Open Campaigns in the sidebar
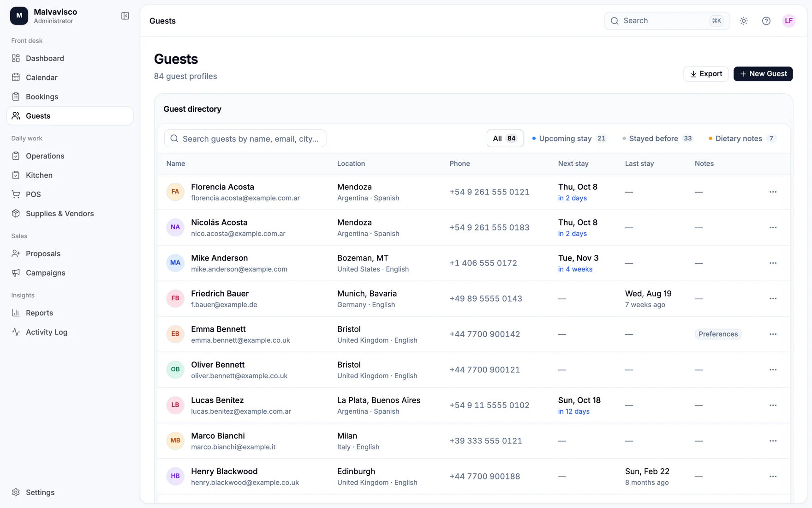The width and height of the screenshot is (812, 508). [x=70, y=273]
